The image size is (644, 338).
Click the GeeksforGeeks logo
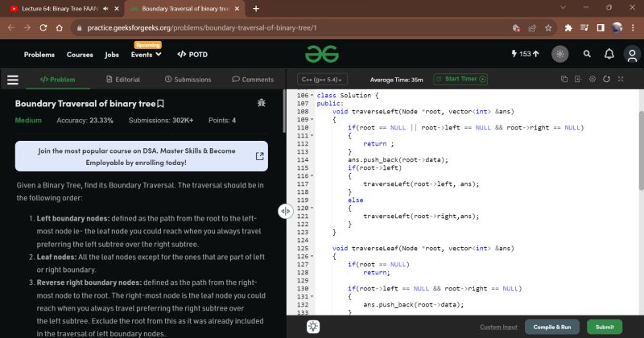click(x=322, y=54)
